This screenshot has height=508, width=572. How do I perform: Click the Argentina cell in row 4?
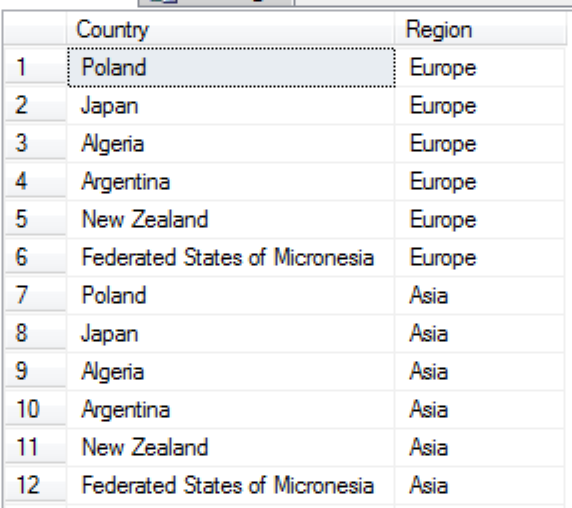(x=231, y=182)
